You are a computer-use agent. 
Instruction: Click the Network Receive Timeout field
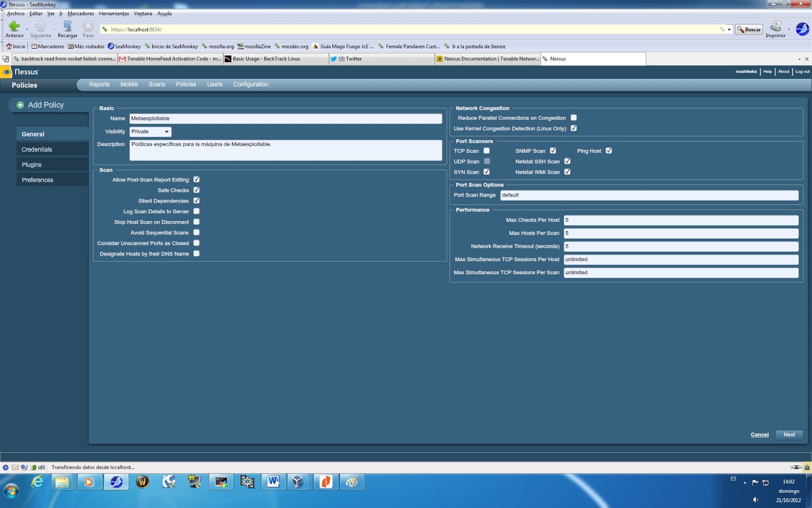(x=681, y=246)
